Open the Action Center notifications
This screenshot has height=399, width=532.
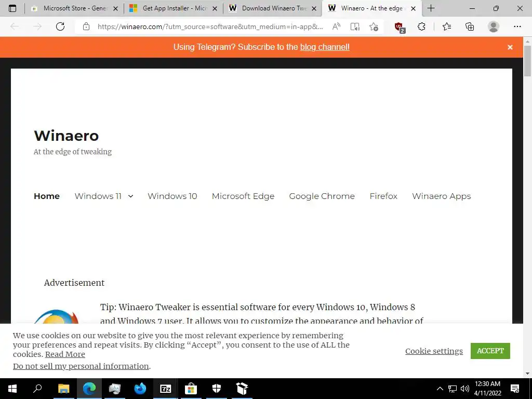(515, 389)
